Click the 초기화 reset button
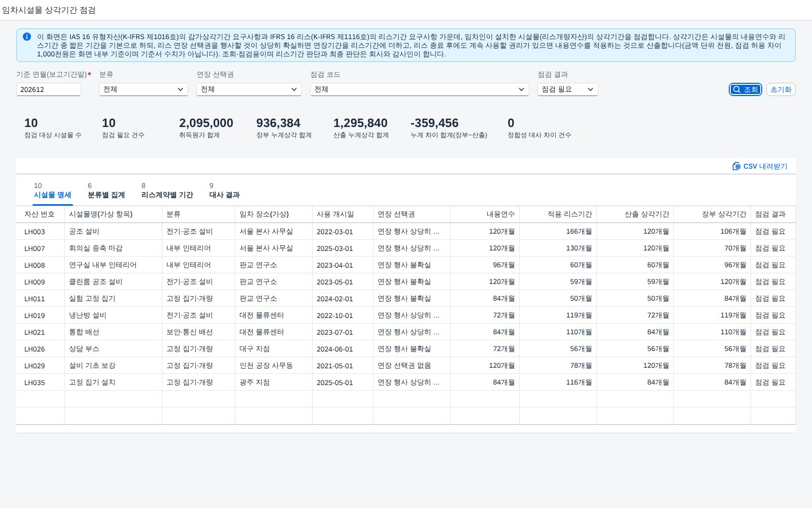812x508 pixels. (781, 89)
